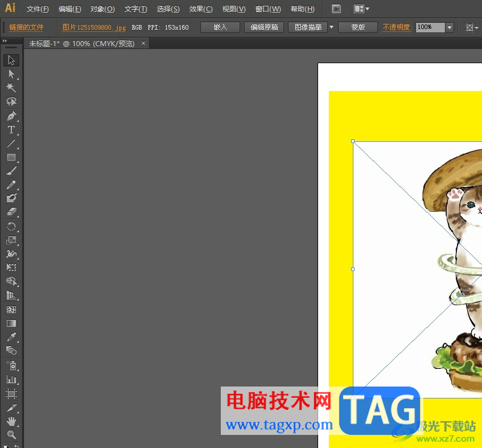The height and width of the screenshot is (448, 482).
Task: Open the 不透明度 opacity panel link
Action: coord(397,27)
